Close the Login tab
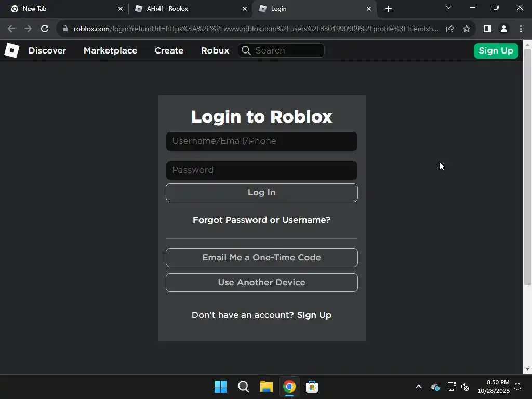 click(369, 9)
